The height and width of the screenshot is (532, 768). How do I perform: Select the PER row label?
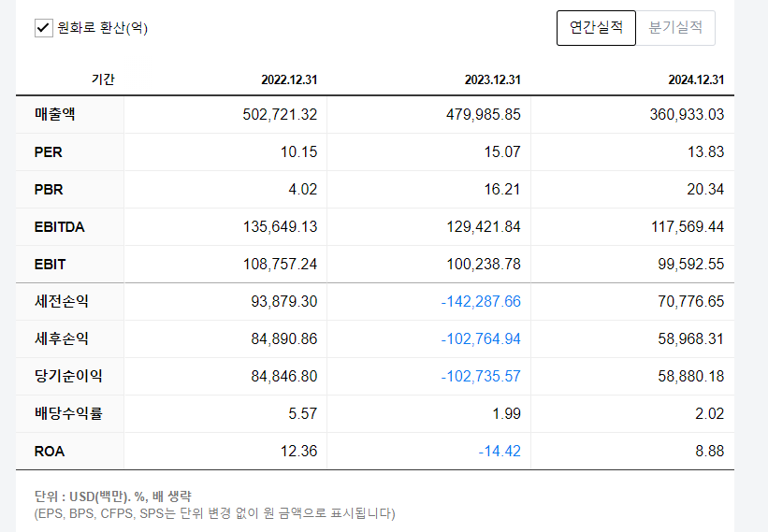[x=48, y=152]
